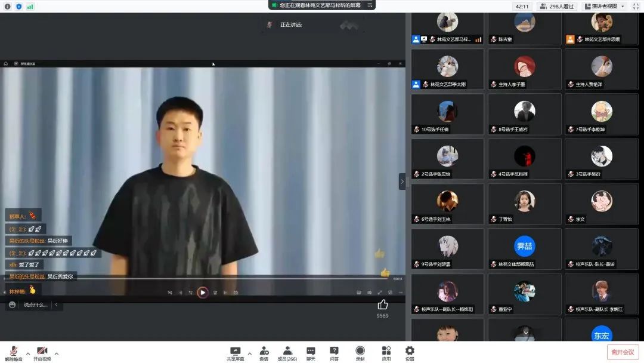Open the 问答 Q&A icon
The image size is (644, 363).
335,350
